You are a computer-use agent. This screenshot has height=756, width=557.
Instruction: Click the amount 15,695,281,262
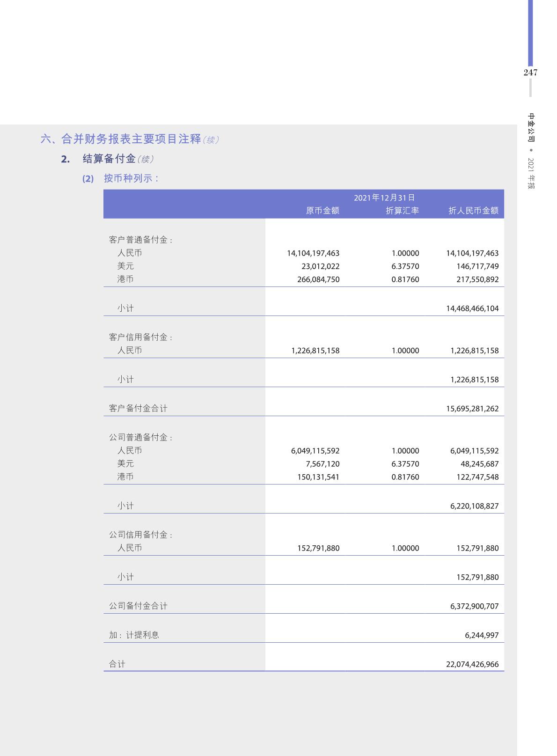point(472,409)
